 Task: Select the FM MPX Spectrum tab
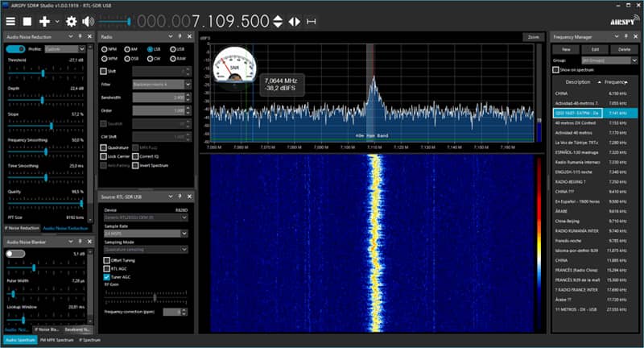56,340
